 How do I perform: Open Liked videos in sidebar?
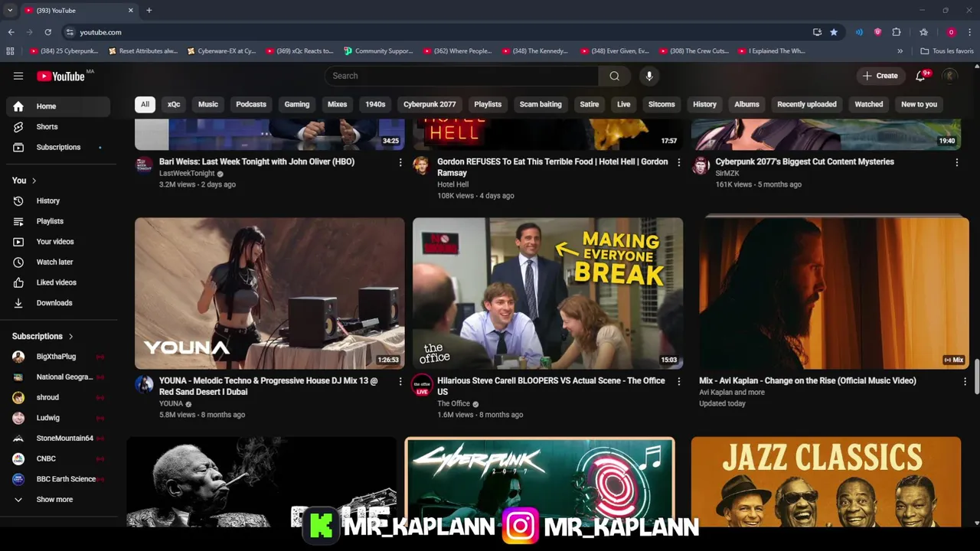coord(58,282)
